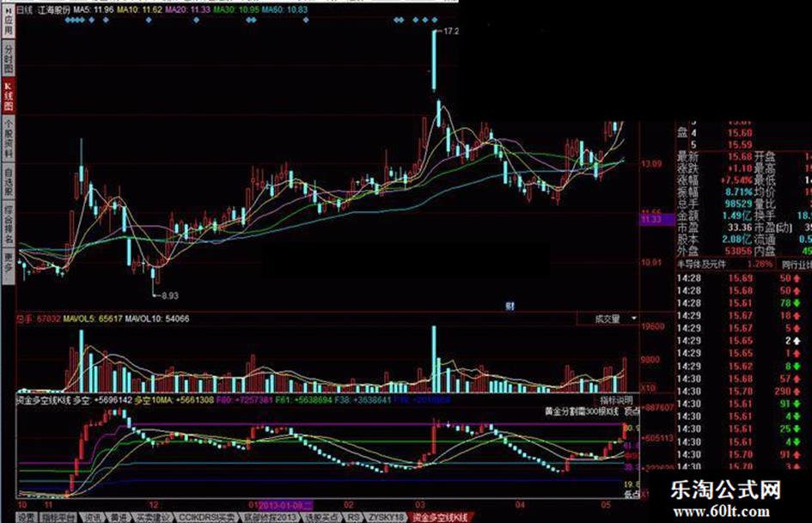Select the 资讯 indicator tab
This screenshot has height=523, width=812.
pos(93,517)
